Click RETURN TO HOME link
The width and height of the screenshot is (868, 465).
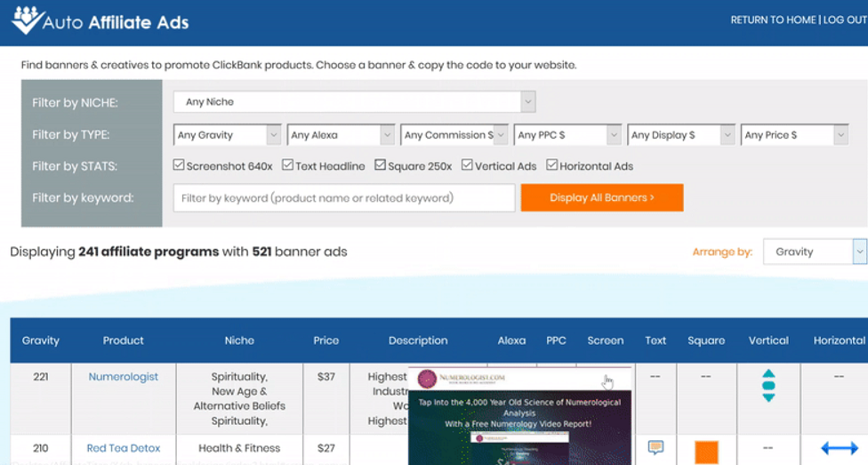[x=774, y=20]
